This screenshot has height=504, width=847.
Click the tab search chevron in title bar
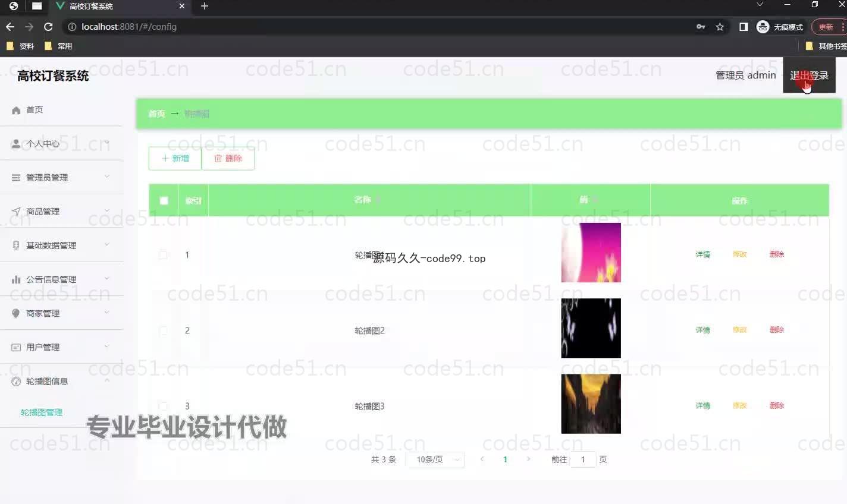760,5
